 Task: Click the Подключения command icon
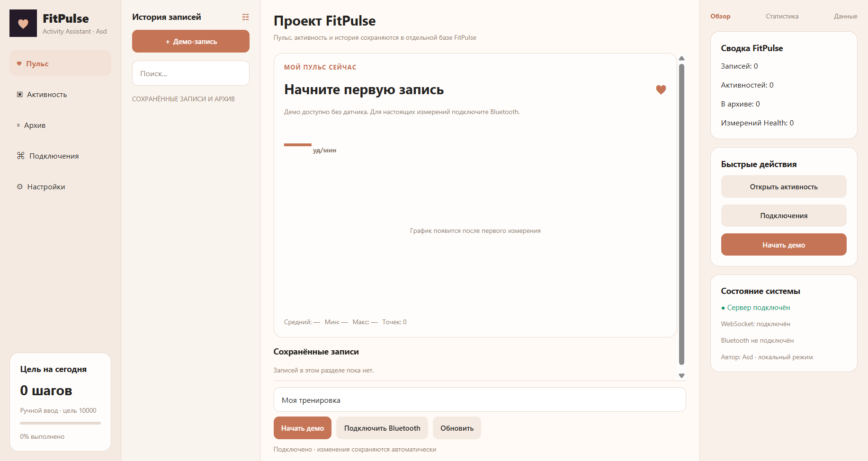coord(21,156)
